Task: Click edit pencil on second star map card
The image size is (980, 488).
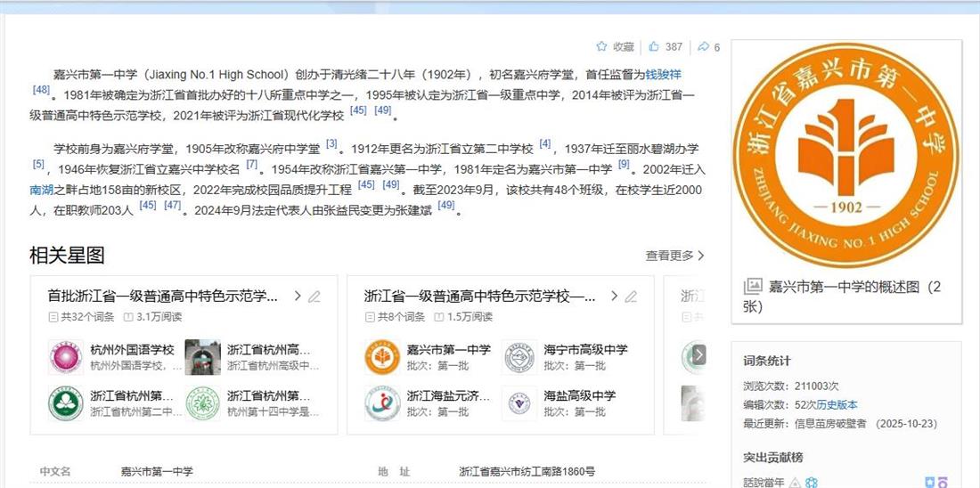Action: (x=631, y=297)
